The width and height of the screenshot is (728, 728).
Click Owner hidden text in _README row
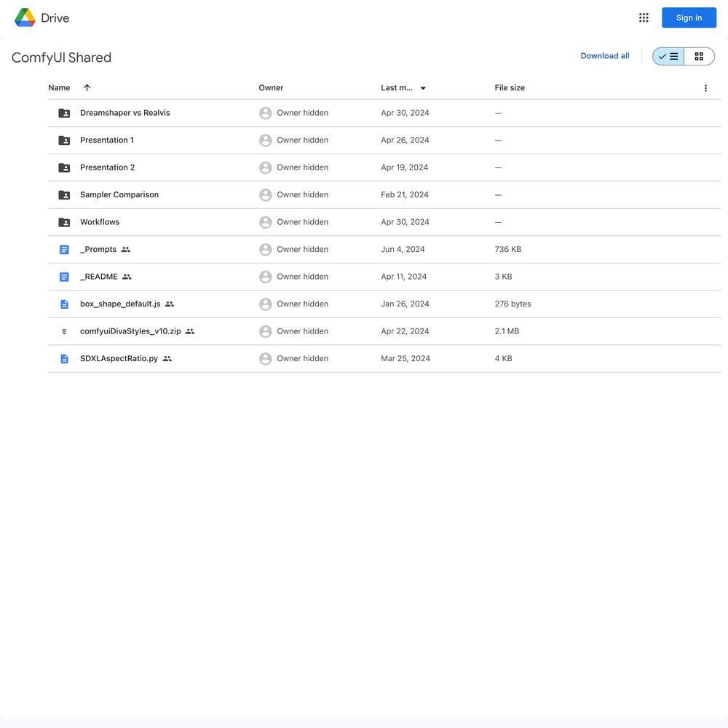[302, 277]
